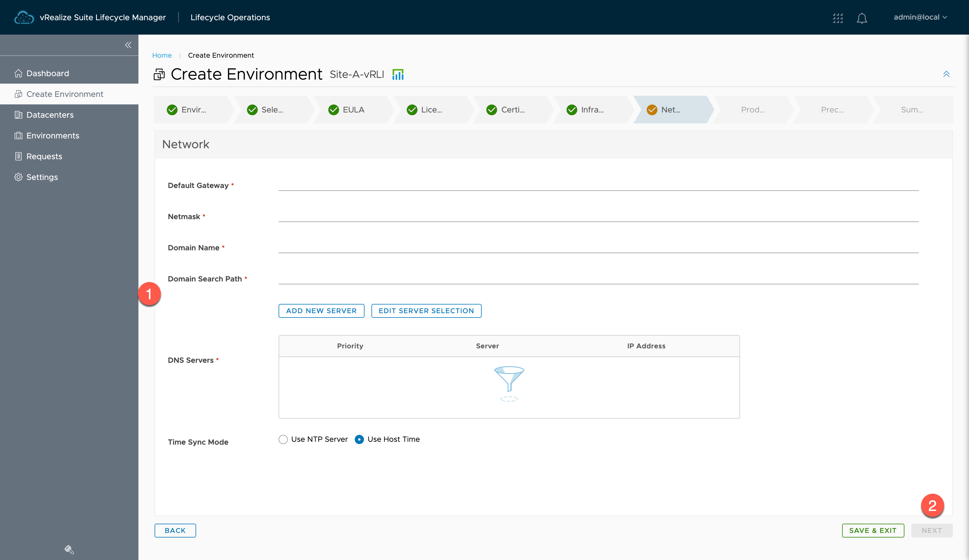Viewport: 969px width, 560px height.
Task: Click the Priority column header
Action: tap(350, 346)
